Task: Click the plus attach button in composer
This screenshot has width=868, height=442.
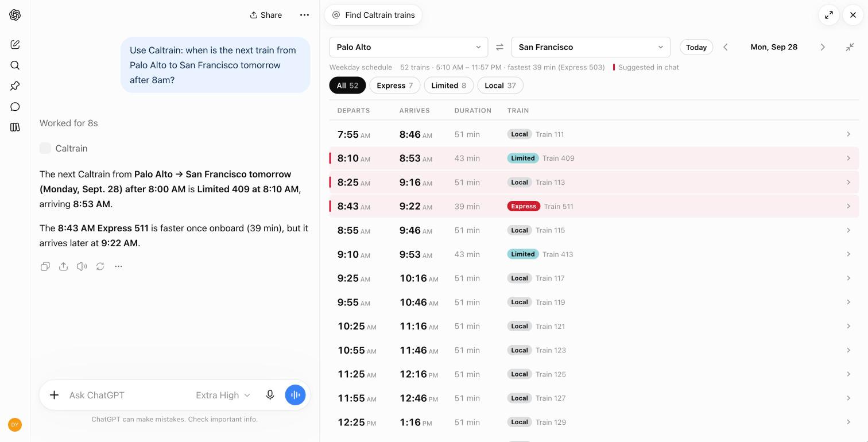Action: (x=54, y=395)
